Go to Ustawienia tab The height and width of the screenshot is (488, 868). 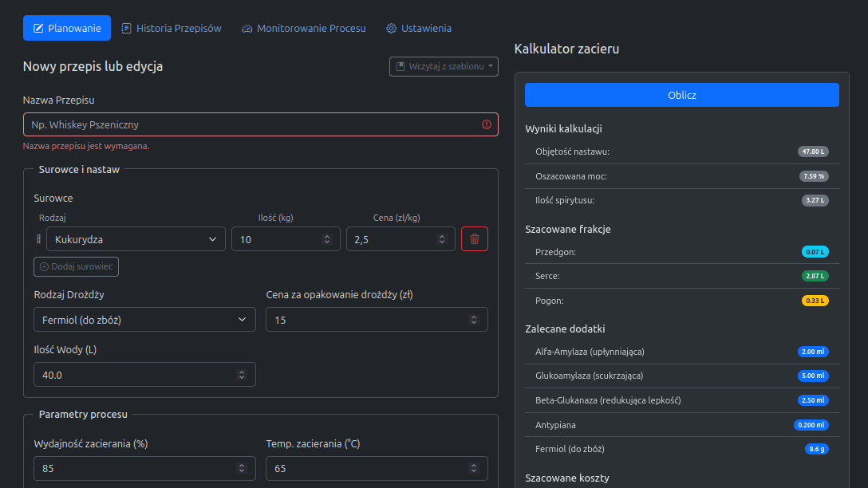tap(418, 28)
